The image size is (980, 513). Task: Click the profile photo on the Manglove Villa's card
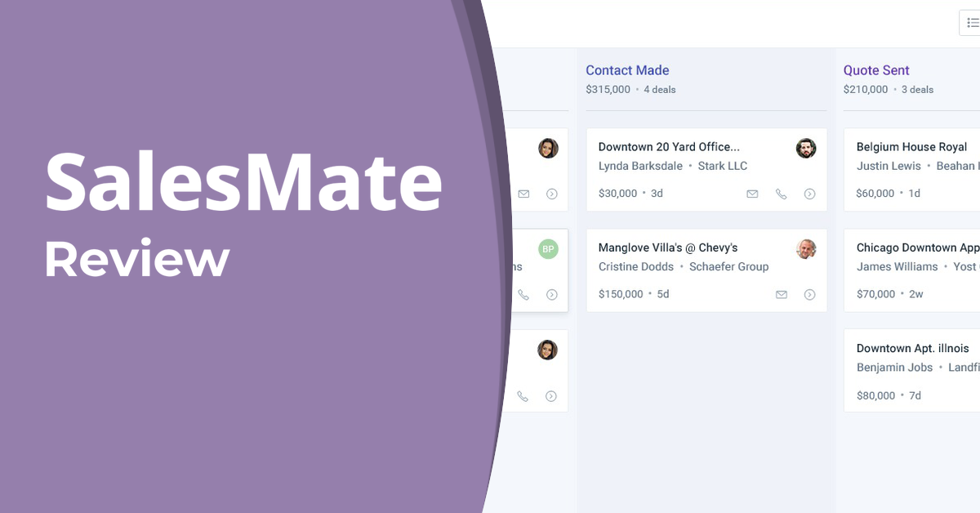coord(806,248)
